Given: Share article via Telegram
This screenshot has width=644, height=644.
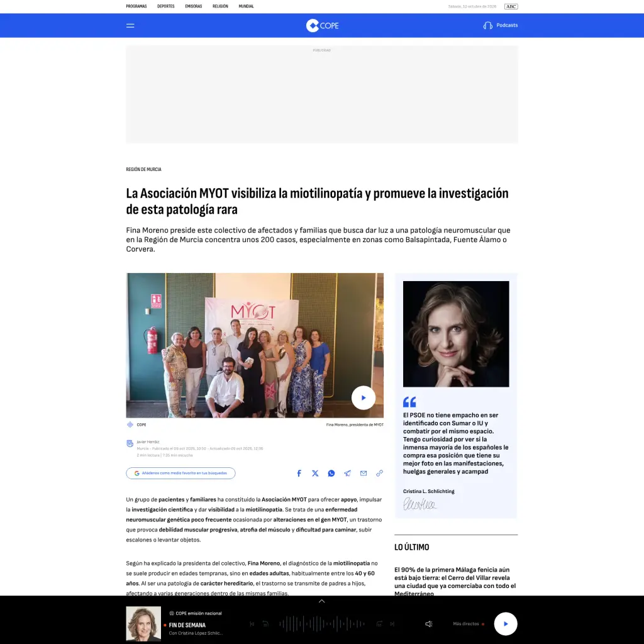Looking at the screenshot, I should tap(347, 473).
